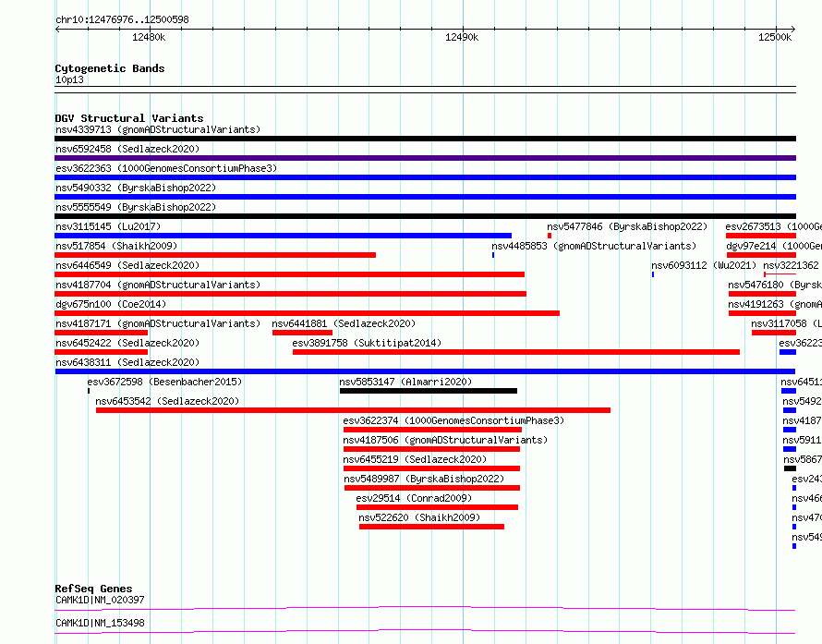Open variant label nsv4339713 (gnomADStructuralVariants)
Screen dimensions: 822x644
(158, 129)
